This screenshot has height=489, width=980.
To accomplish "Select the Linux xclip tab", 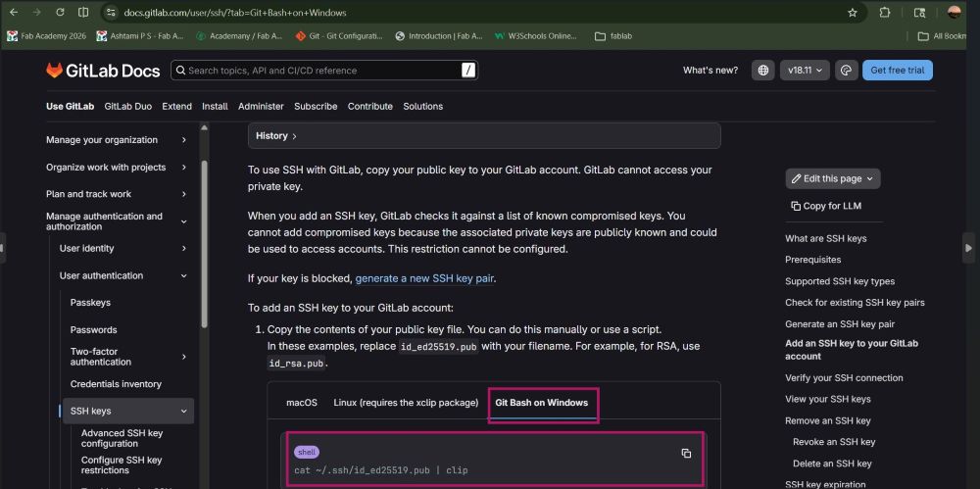I will tap(406, 403).
